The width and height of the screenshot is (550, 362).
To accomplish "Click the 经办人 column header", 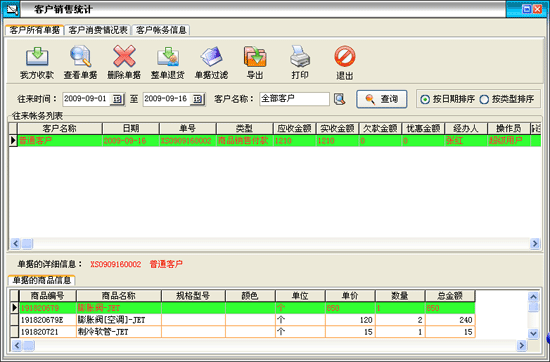I will (466, 129).
